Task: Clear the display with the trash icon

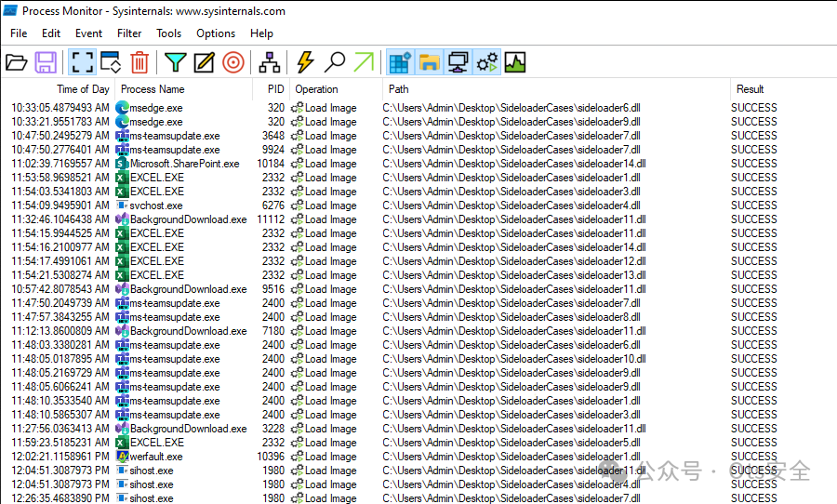Action: coord(139,62)
